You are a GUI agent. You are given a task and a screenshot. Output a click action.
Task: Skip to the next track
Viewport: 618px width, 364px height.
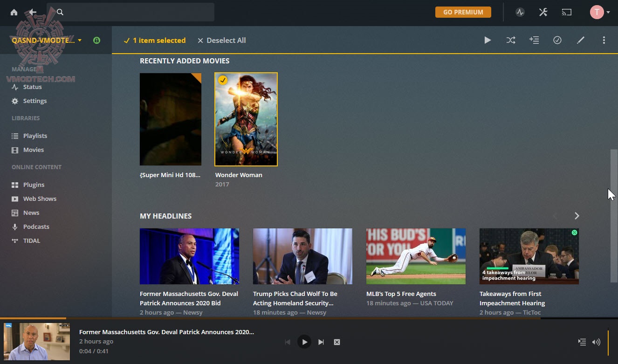click(321, 342)
